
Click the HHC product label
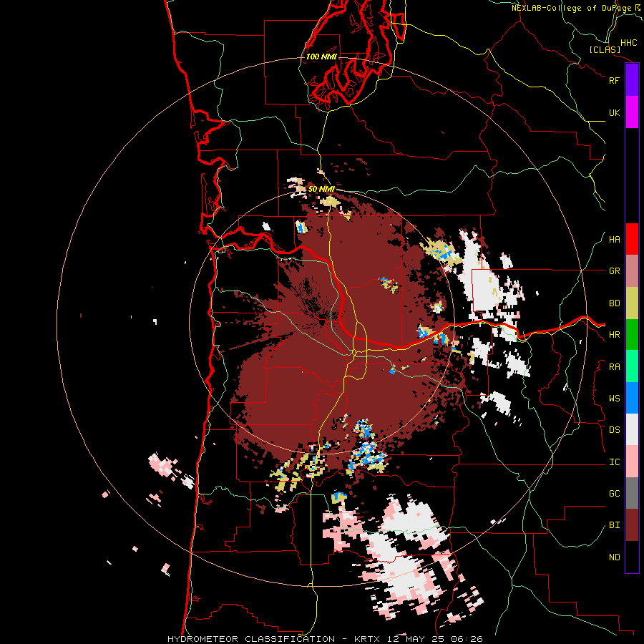(628, 43)
